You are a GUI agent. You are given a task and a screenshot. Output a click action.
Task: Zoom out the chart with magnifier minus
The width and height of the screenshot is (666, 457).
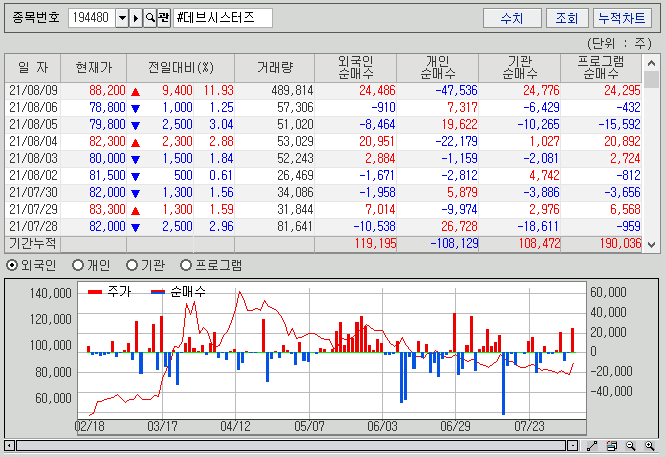(x=631, y=446)
